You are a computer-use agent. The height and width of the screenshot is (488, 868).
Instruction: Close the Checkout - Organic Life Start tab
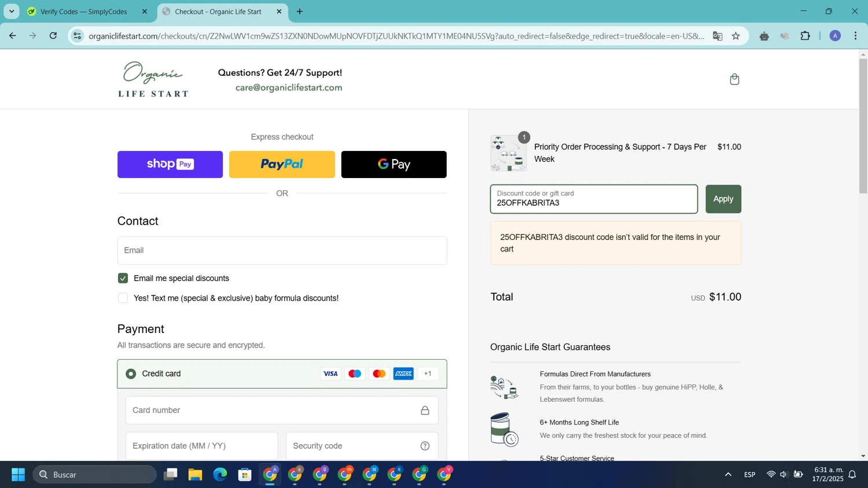coord(279,12)
